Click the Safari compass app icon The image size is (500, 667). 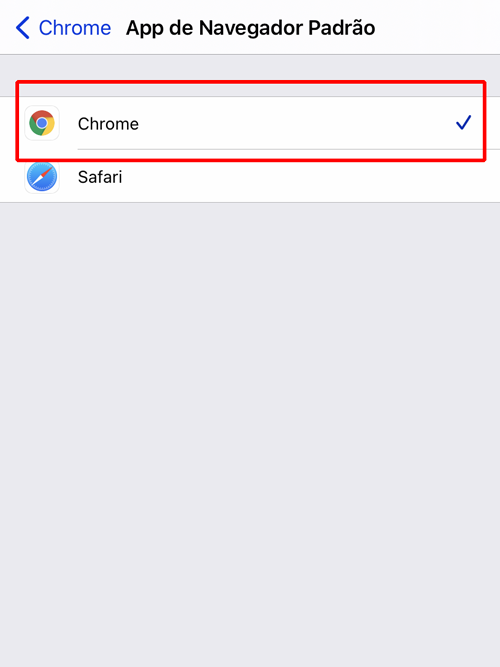coord(42,177)
